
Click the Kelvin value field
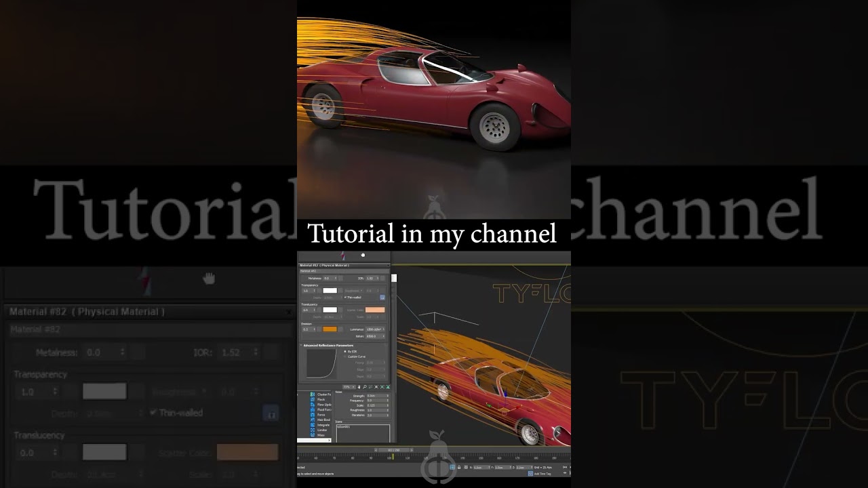(x=375, y=336)
